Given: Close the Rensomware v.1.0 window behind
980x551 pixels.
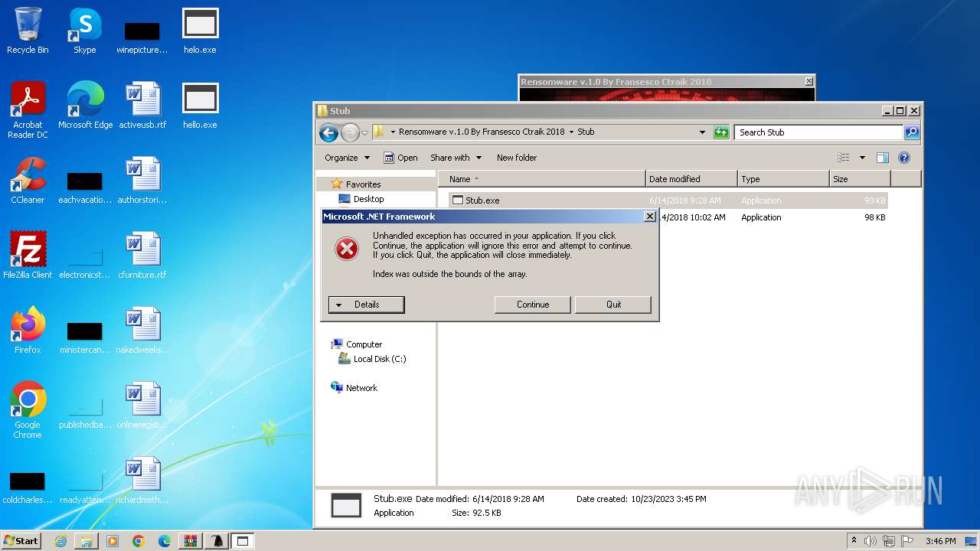Looking at the screenshot, I should click(808, 81).
